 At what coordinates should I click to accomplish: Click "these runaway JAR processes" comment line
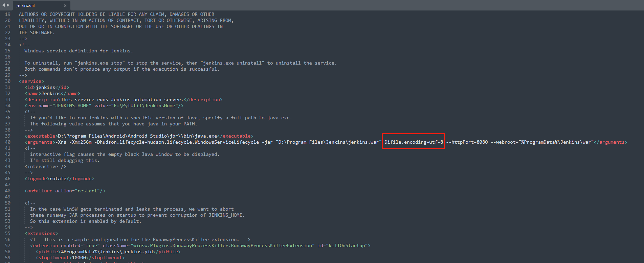pyautogui.click(x=137, y=215)
